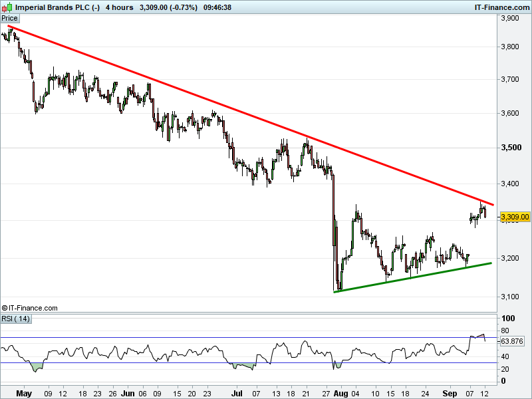
Task: Click the RSI axis label 40
Action: coord(505,356)
